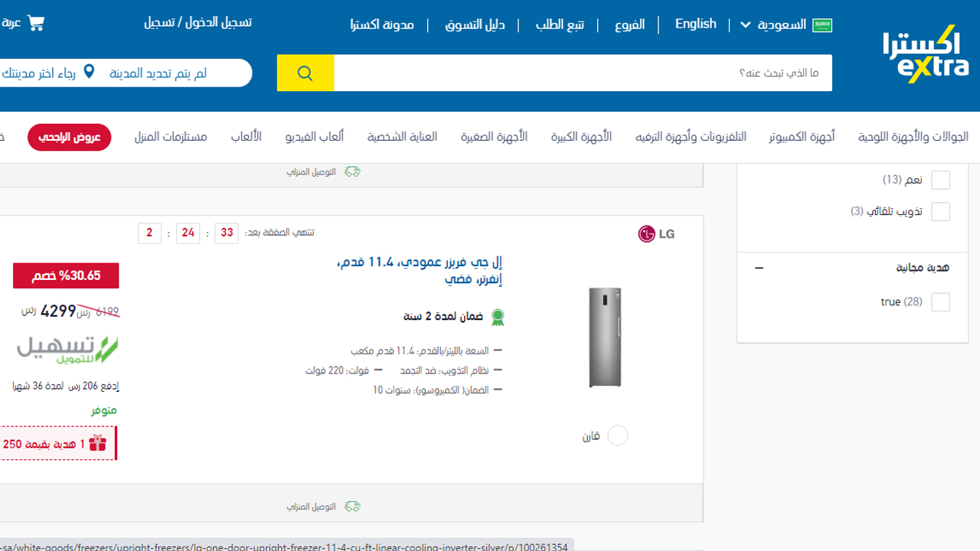Screen dimensions: 980x551
Task: Click the location pin icon
Action: pyautogui.click(x=89, y=73)
